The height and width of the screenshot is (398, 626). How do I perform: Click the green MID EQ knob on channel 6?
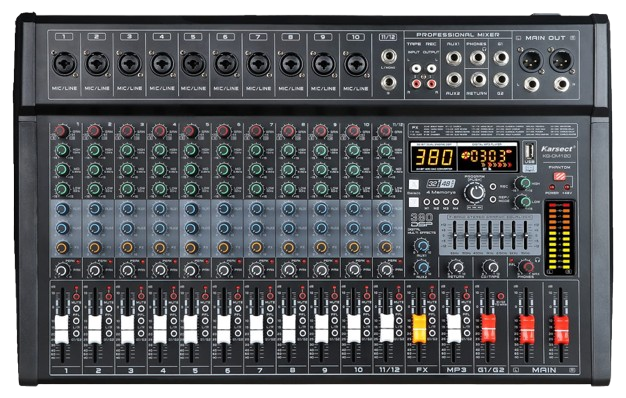tap(224, 170)
